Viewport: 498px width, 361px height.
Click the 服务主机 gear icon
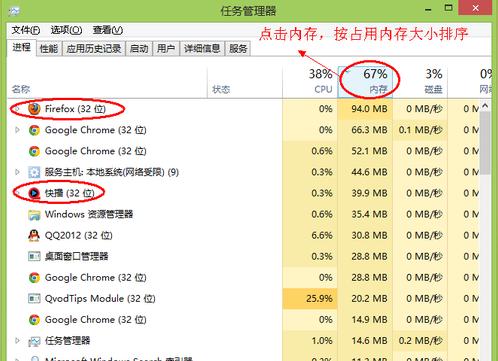click(34, 172)
